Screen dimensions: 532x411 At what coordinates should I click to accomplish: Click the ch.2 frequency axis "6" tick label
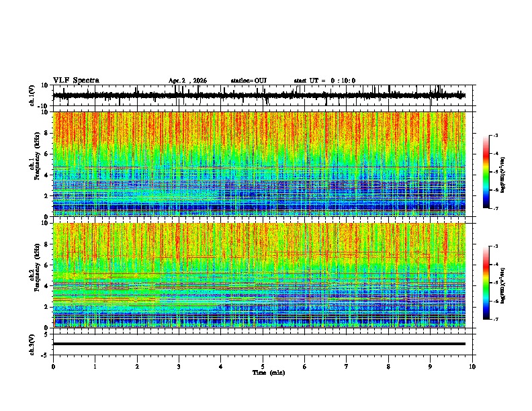[46, 265]
